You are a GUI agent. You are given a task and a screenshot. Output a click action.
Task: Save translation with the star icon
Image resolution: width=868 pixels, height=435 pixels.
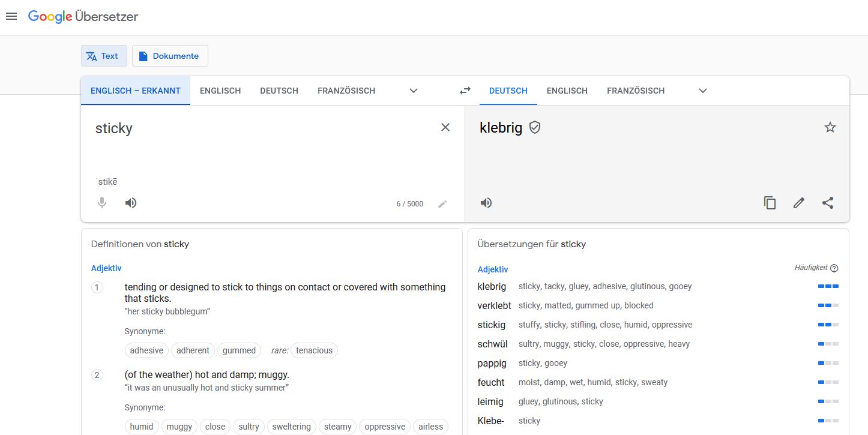tap(830, 127)
